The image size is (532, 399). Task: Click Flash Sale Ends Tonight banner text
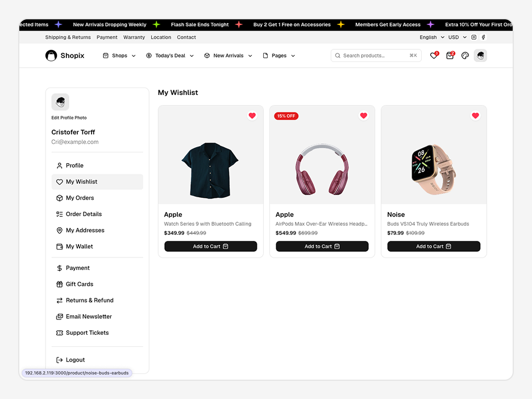[200, 24]
